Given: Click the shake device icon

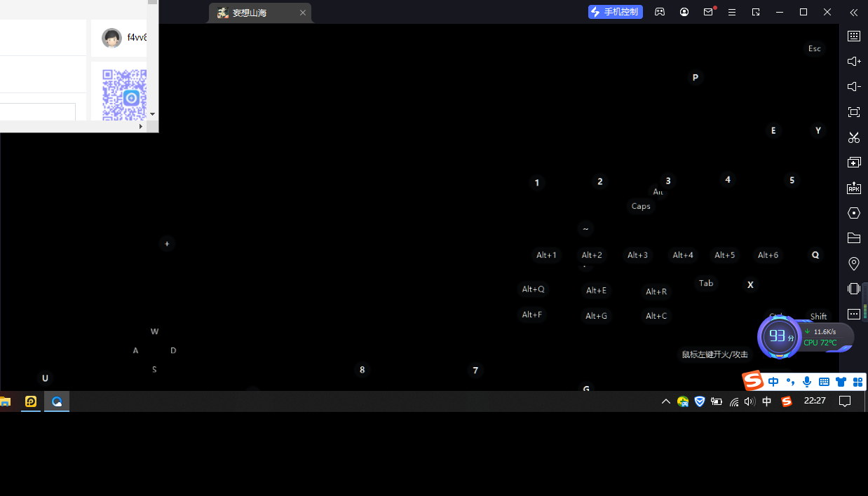Looking at the screenshot, I should [853, 289].
